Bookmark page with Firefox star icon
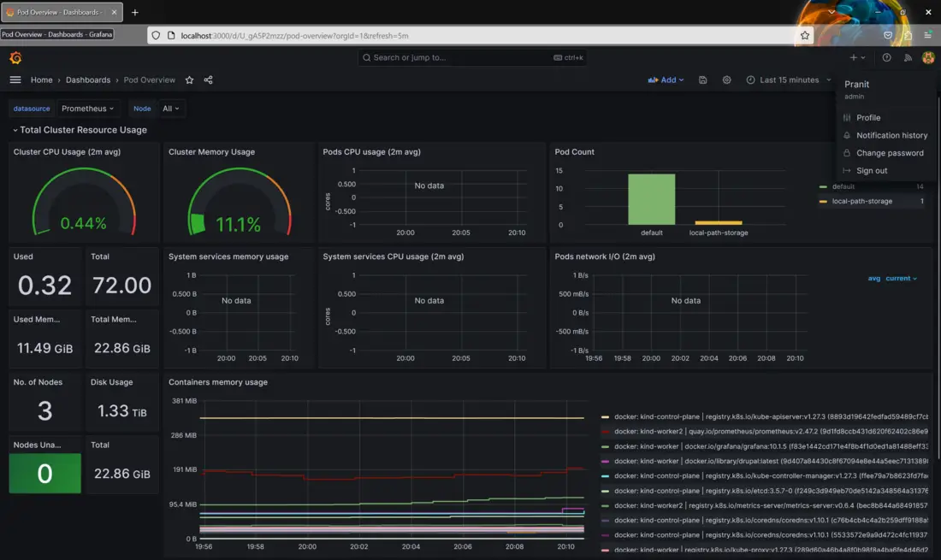Viewport: 941px width, 560px height. [805, 35]
